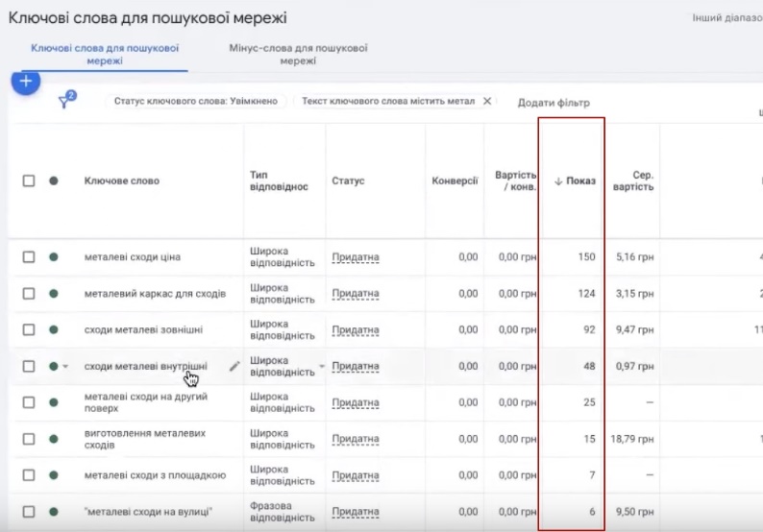Remove the 'містить метал' keyword text filter
763x532 pixels.
(x=487, y=101)
